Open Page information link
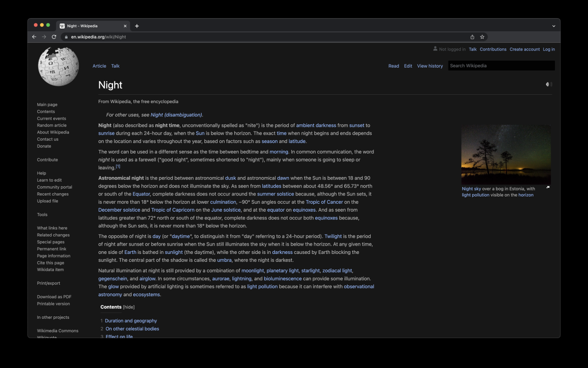 pyautogui.click(x=54, y=255)
